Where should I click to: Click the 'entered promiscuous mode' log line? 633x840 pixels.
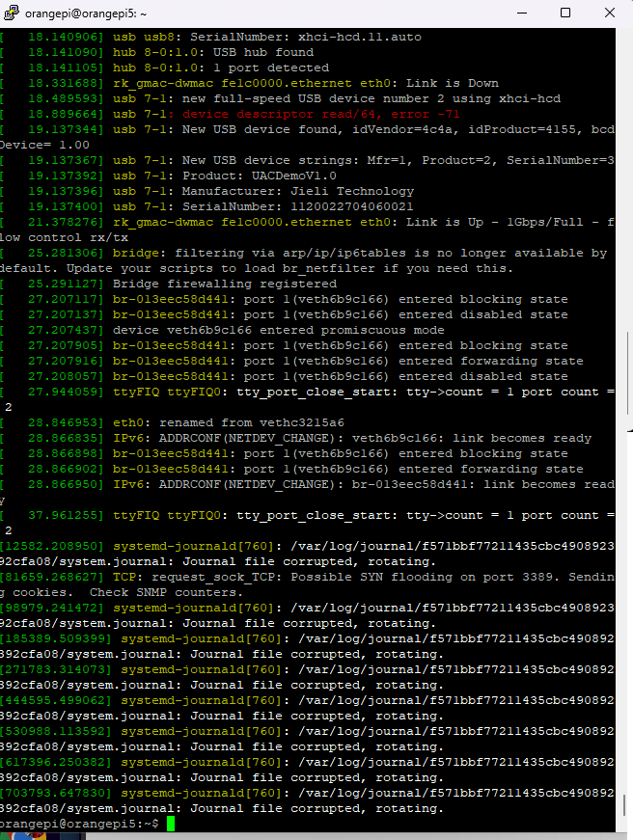(280, 330)
